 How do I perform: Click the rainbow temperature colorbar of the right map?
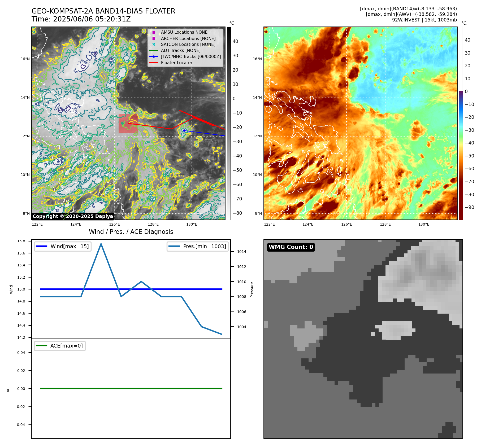click(x=461, y=123)
